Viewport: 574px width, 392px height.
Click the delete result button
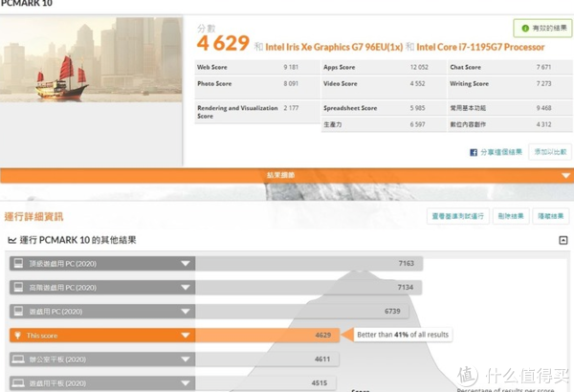511,216
